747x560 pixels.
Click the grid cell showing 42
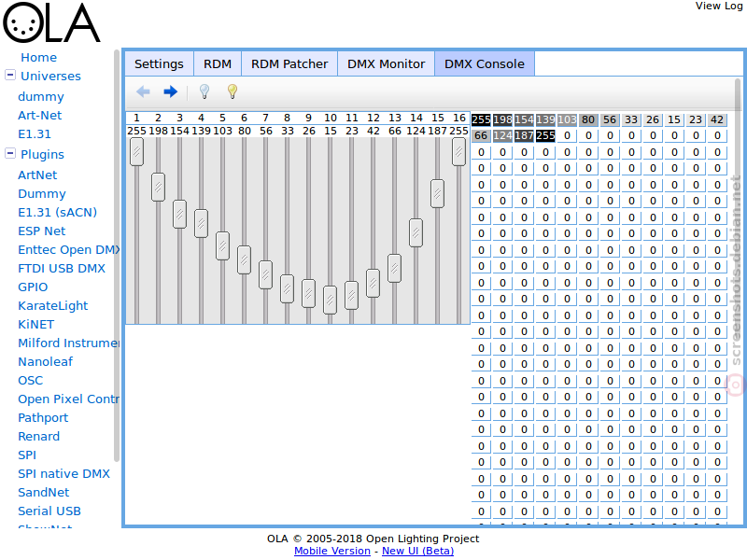(717, 119)
